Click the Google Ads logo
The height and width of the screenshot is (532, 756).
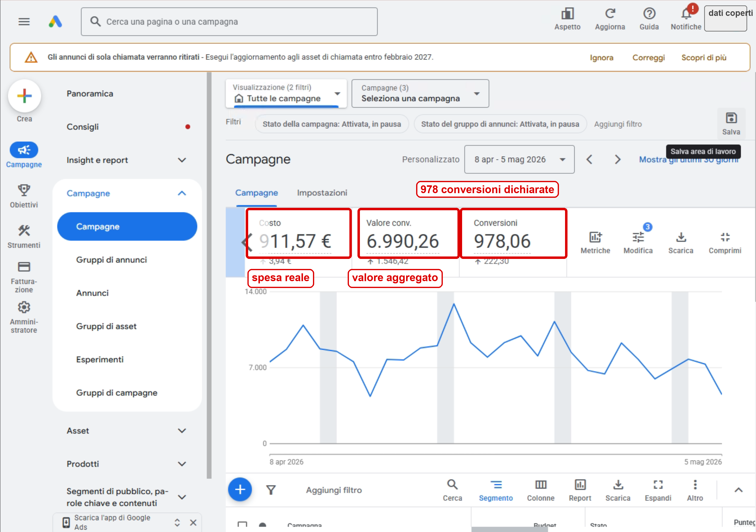[55, 22]
